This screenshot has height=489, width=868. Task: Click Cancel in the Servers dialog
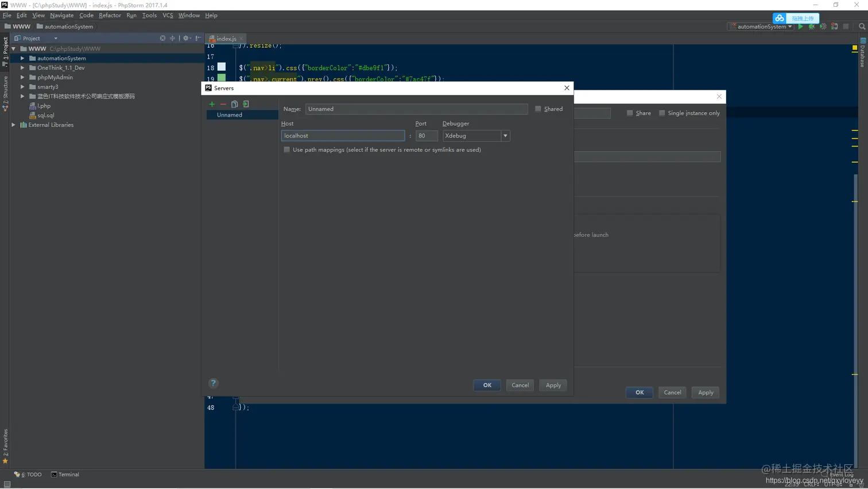tap(520, 385)
